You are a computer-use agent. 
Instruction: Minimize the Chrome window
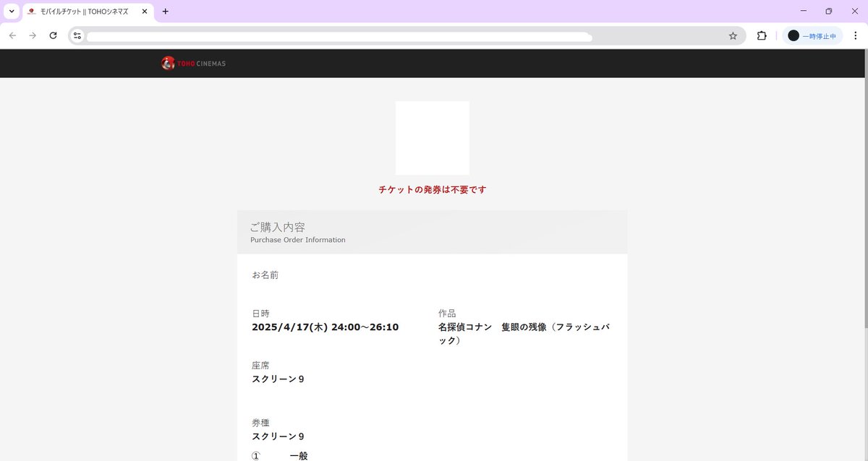click(804, 12)
